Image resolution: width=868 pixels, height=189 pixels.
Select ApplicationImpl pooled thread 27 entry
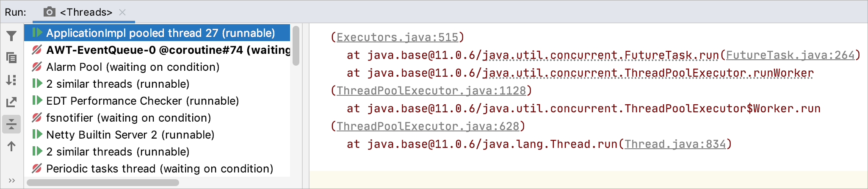[x=160, y=33]
